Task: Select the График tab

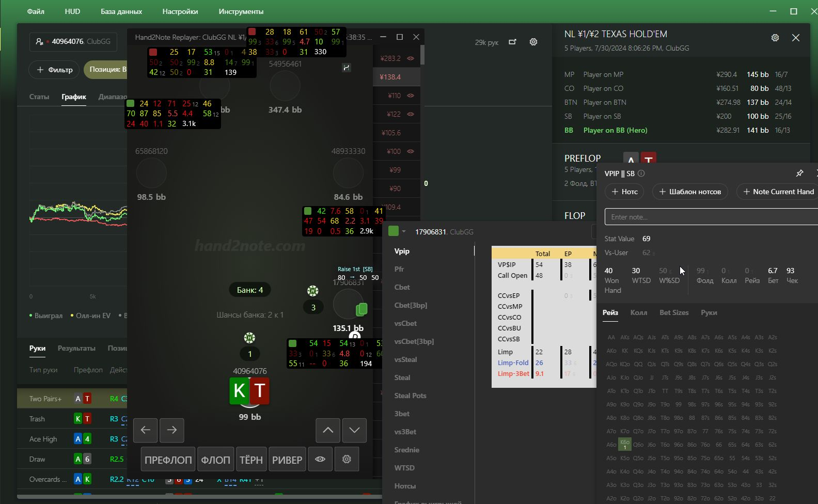Action: [74, 97]
